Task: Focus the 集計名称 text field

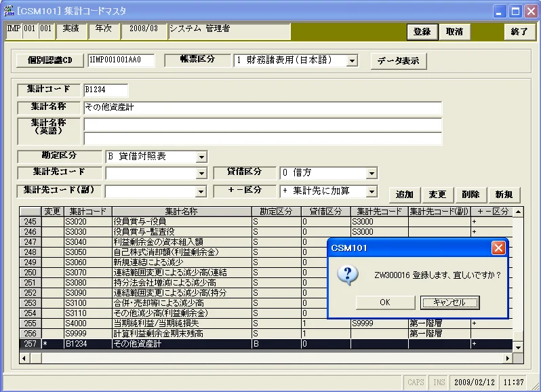Action: click(262, 108)
